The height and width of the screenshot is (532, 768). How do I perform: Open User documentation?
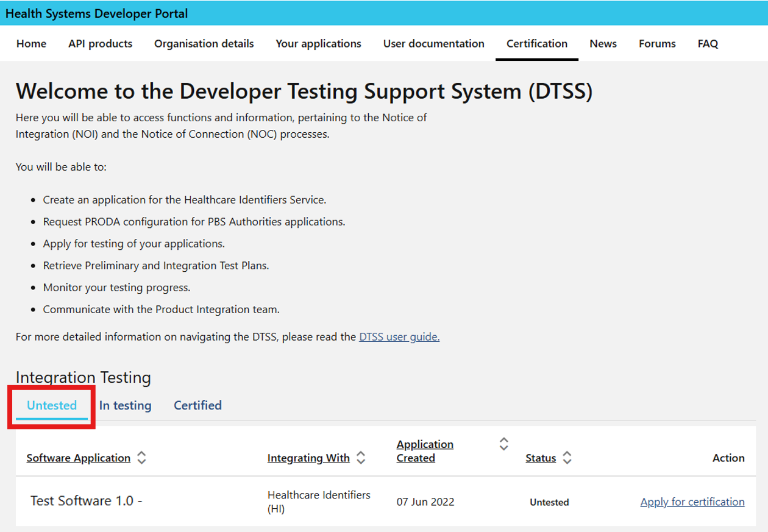click(433, 43)
